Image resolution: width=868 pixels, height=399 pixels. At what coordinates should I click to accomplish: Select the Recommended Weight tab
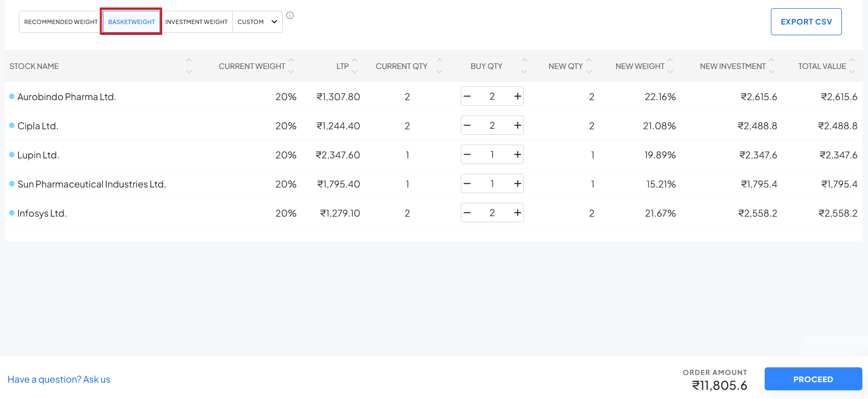[60, 22]
